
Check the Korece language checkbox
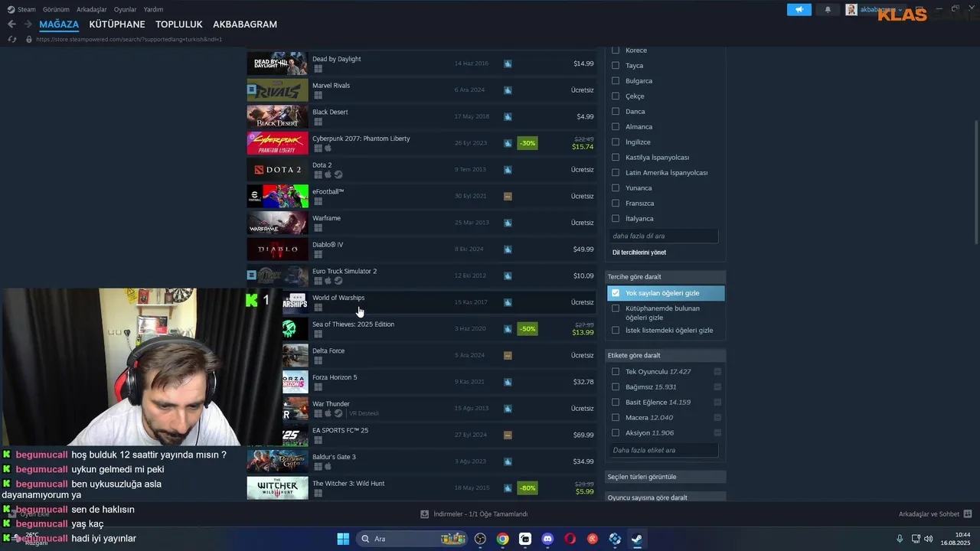[x=616, y=51]
